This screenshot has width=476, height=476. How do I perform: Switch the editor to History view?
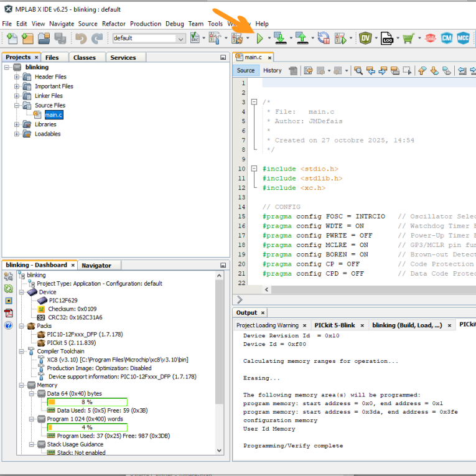(x=272, y=70)
